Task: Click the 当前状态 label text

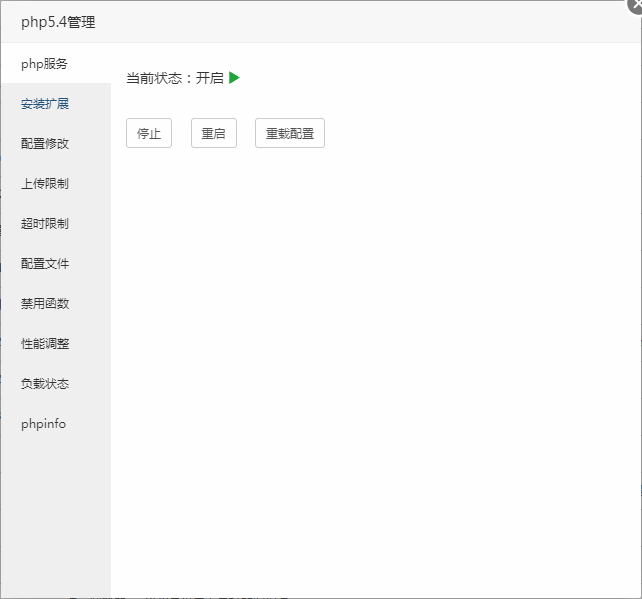Action: click(153, 78)
